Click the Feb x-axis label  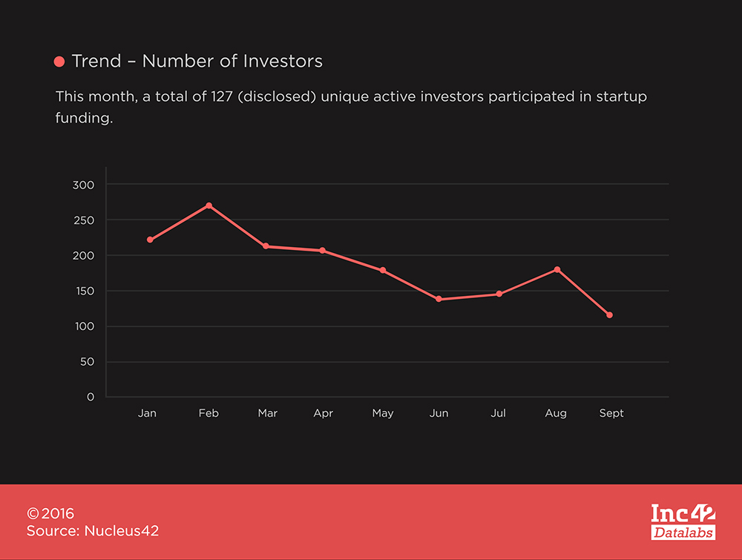pos(209,413)
